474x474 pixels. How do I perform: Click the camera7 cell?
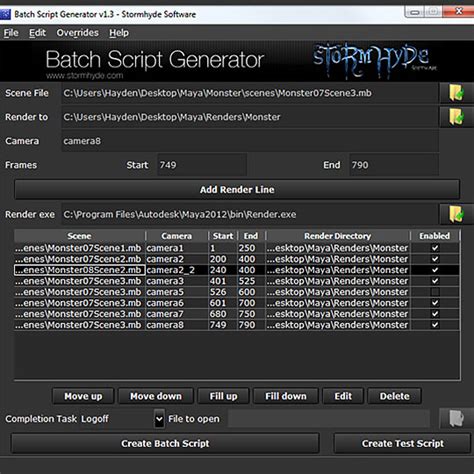tap(177, 314)
